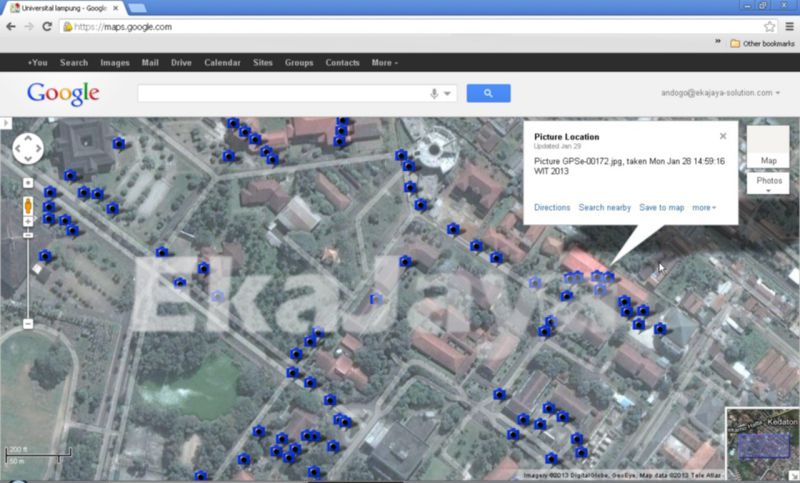Click the Save to map link
The image size is (800, 483).
click(x=661, y=208)
